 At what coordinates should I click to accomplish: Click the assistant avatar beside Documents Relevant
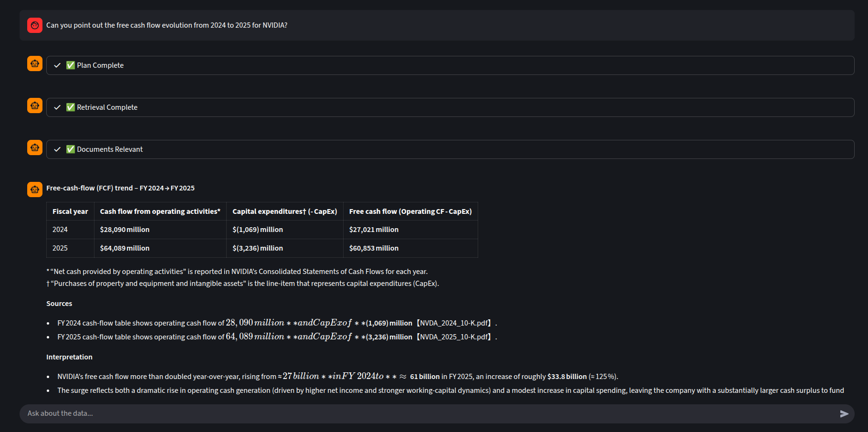click(35, 148)
